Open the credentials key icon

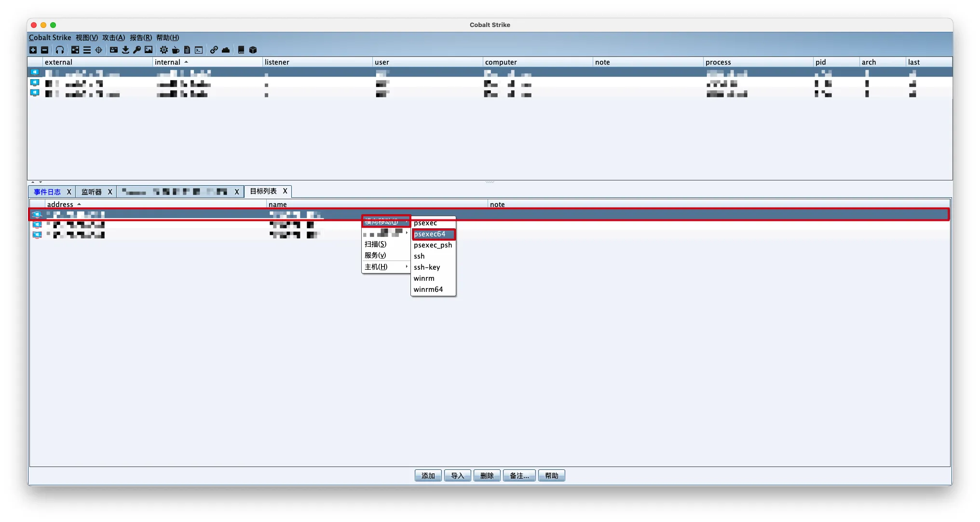[137, 50]
